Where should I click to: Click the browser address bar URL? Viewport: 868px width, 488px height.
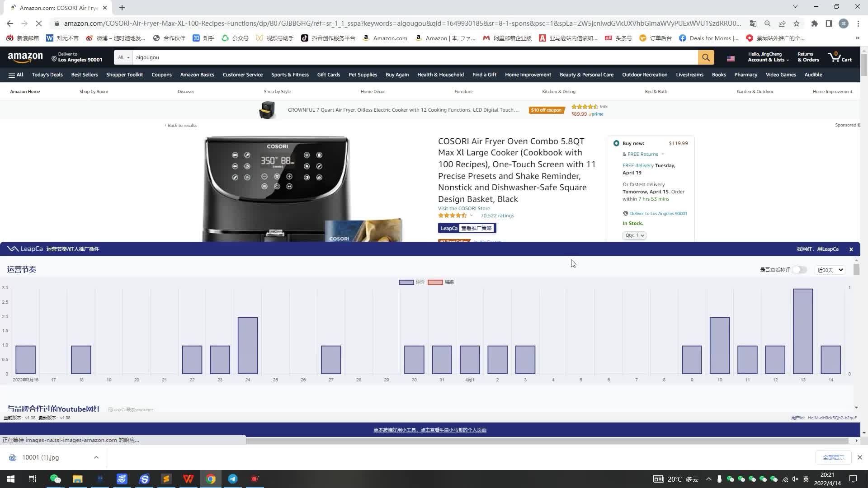coord(402,23)
